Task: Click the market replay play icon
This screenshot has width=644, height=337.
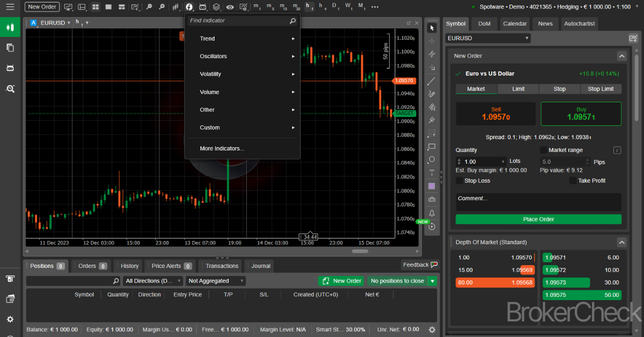Action: [x=432, y=226]
